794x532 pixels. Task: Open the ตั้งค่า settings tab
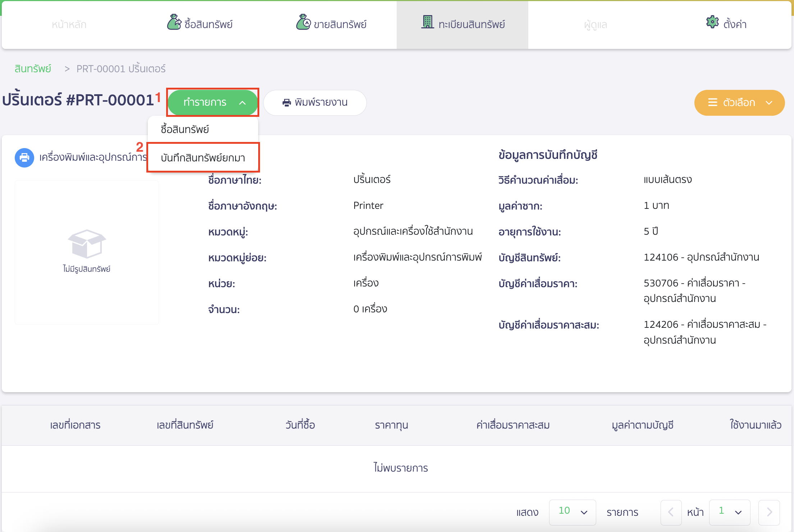726,24
